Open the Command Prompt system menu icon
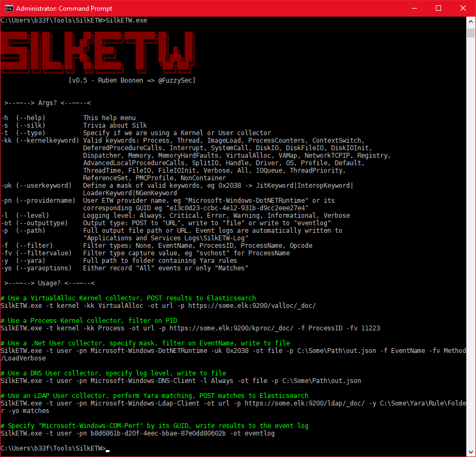 pos(8,8)
